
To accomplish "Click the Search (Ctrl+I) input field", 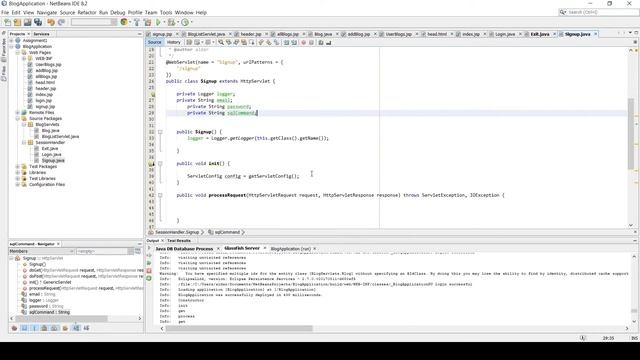I will coord(602,12).
